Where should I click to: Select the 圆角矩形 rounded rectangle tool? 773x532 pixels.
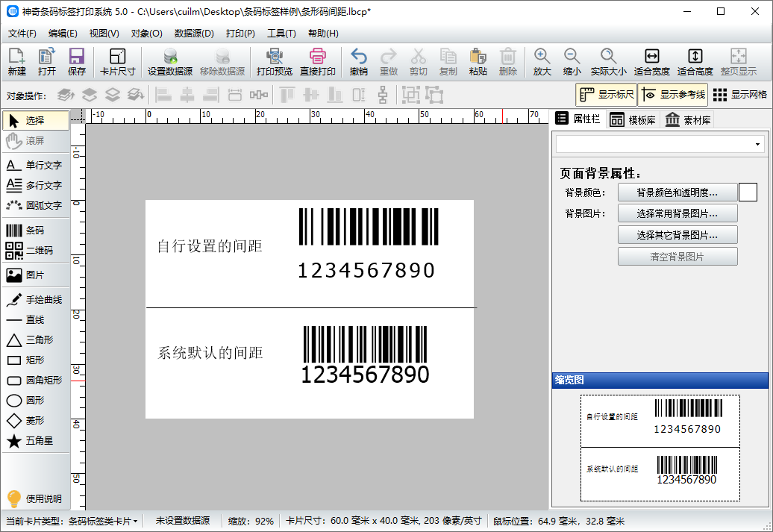(36, 380)
